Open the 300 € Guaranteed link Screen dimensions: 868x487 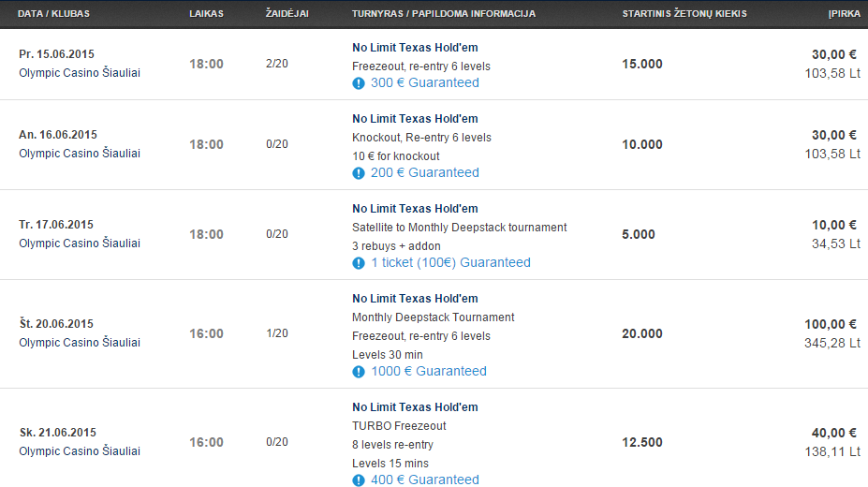[424, 82]
